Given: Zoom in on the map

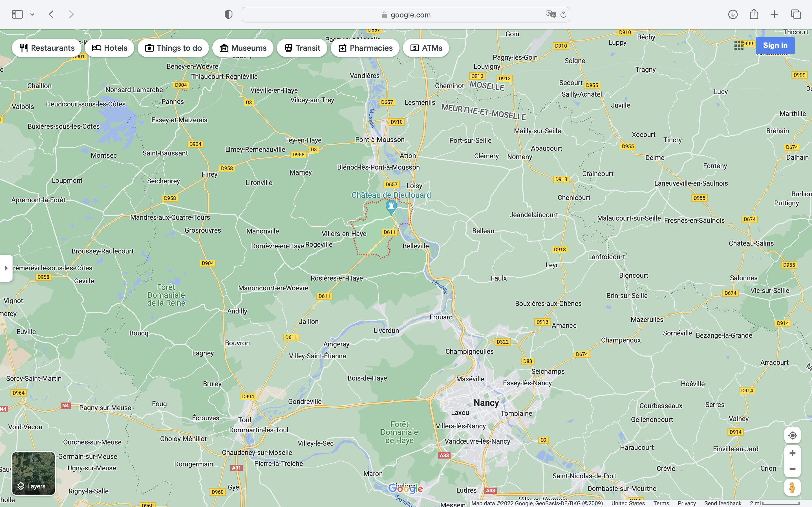Looking at the screenshot, I should (x=792, y=453).
